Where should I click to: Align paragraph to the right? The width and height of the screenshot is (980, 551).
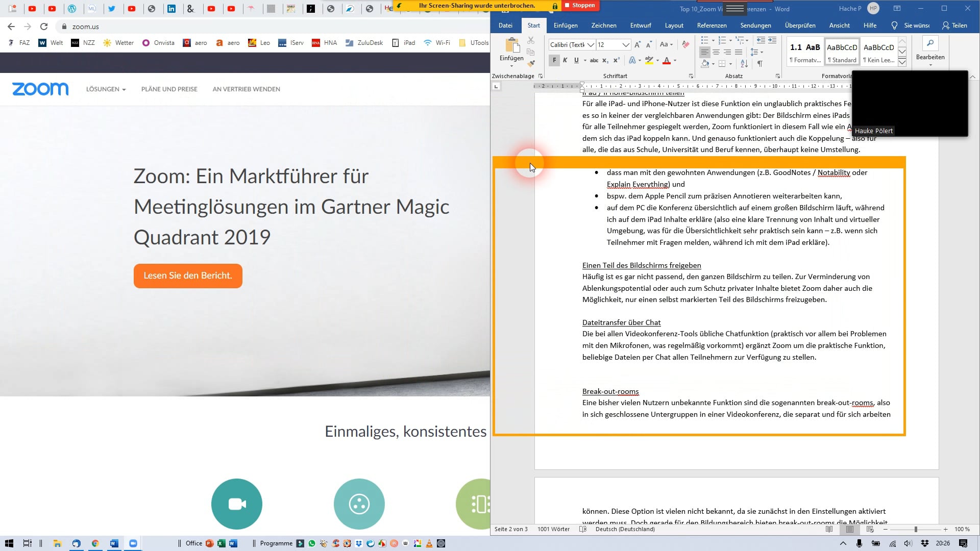(727, 52)
